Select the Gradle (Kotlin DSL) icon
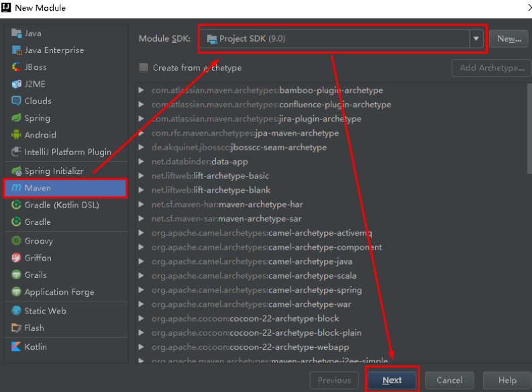 tap(16, 205)
